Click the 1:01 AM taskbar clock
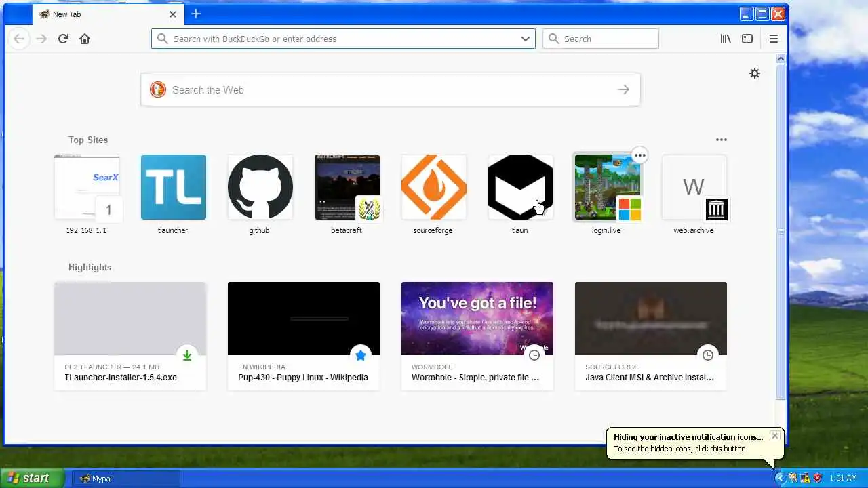868x488 pixels. coord(844,478)
